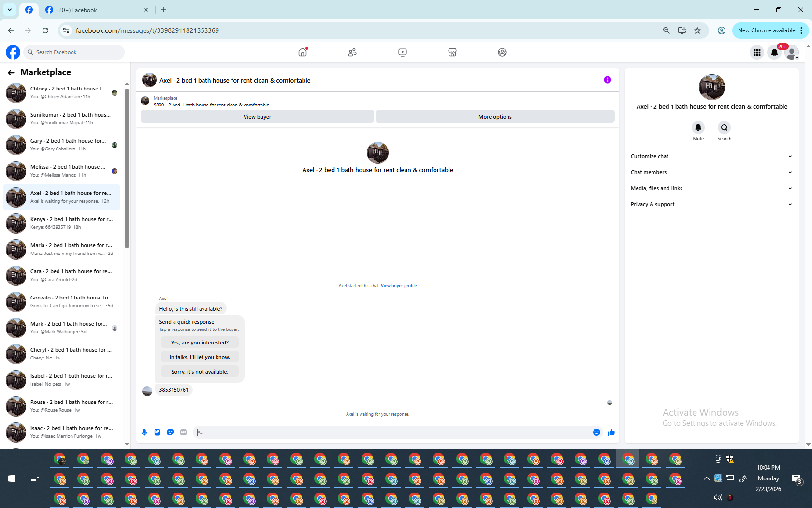This screenshot has width=812, height=508.
Task: Click the Facebook logo
Action: point(13,52)
